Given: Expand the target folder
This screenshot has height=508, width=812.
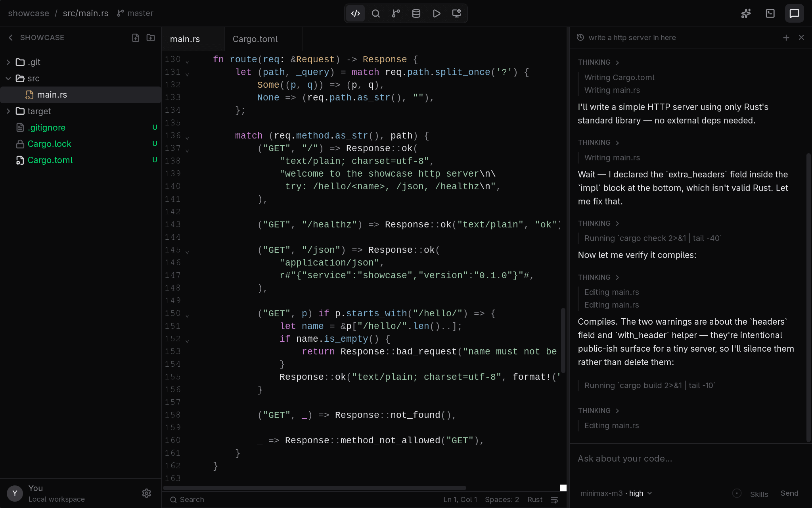Looking at the screenshot, I should coord(8,111).
